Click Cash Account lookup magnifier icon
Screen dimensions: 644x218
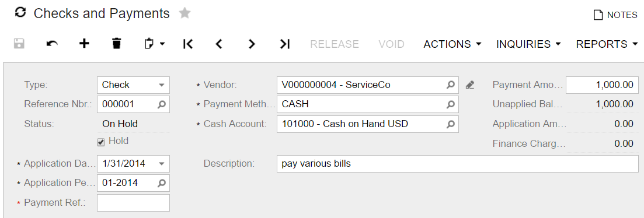[x=451, y=124]
